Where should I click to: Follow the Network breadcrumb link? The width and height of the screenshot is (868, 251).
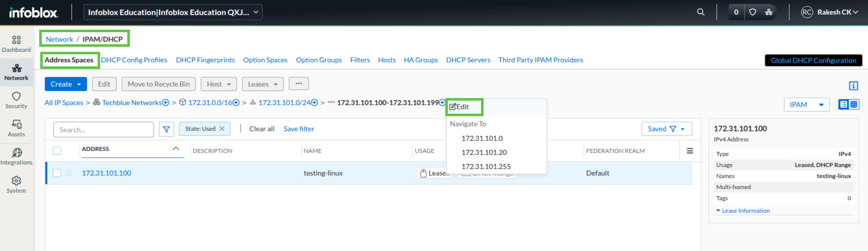click(59, 39)
